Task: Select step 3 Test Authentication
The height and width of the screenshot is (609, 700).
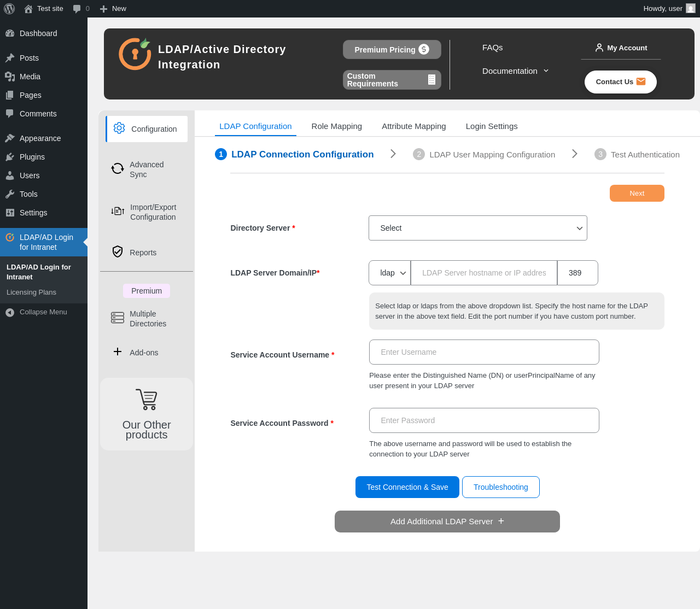Action: (x=637, y=155)
